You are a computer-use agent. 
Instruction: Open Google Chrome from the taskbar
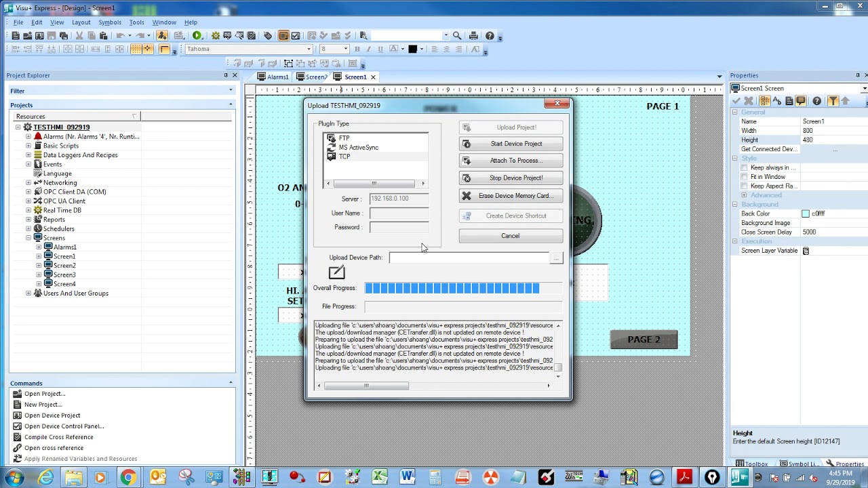click(128, 477)
